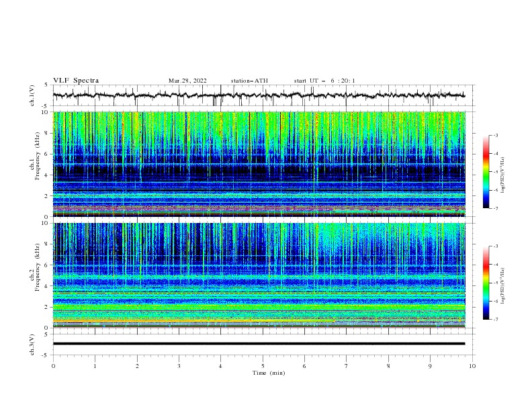Click the "VLF Spectra" plot title
This screenshot has height=411, width=532.
(x=76, y=81)
